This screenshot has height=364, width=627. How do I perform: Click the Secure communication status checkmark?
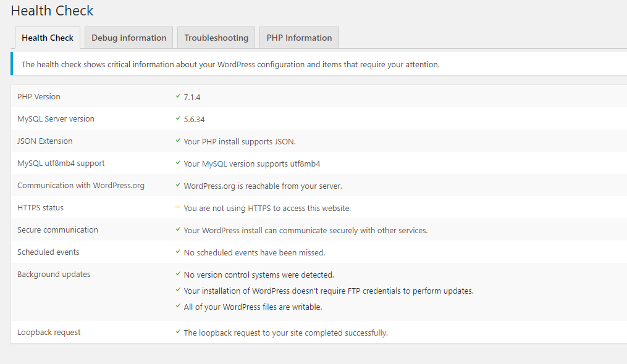[178, 230]
